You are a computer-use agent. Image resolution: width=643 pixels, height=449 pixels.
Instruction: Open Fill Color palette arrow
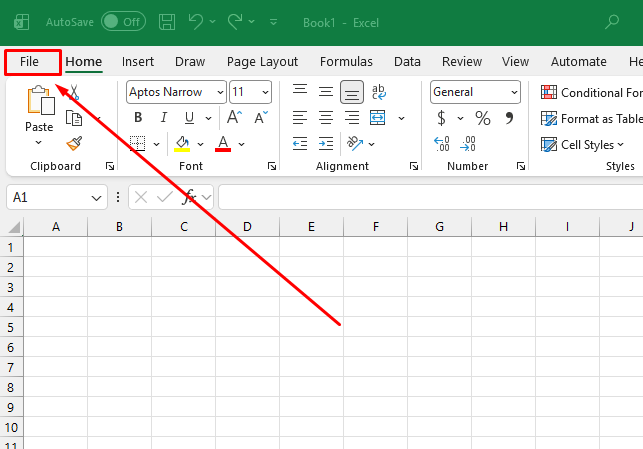tap(200, 144)
